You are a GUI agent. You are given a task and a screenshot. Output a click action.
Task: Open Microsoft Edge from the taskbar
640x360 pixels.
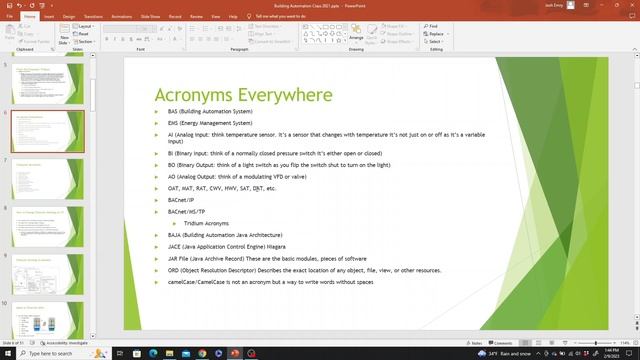pos(153,353)
